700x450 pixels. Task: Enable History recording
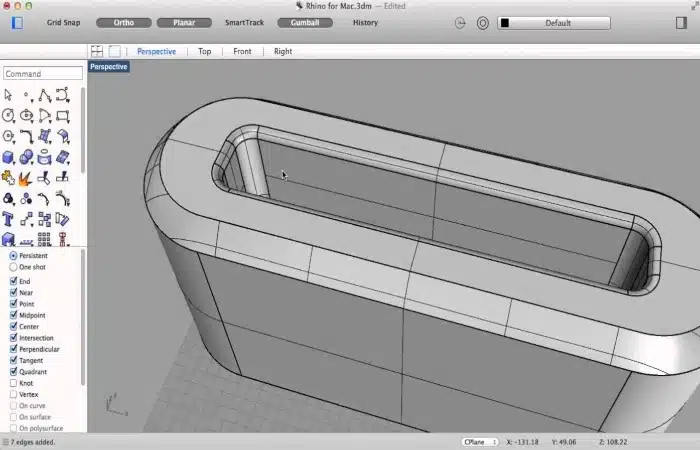[365, 23]
